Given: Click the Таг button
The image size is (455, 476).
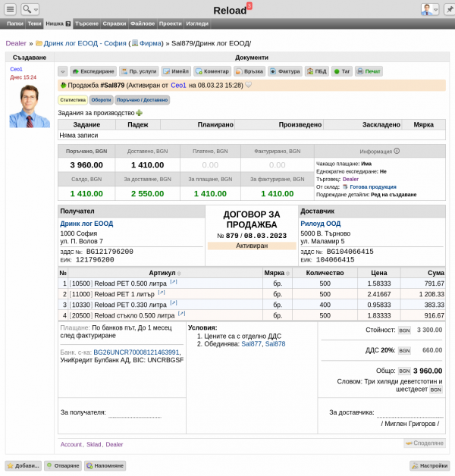Looking at the screenshot, I should point(342,71).
